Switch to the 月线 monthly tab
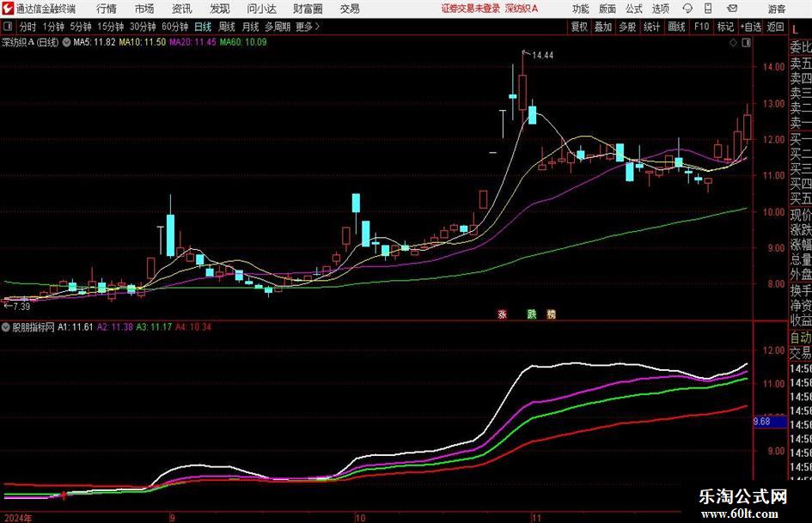Image resolution: width=812 pixels, height=523 pixels. (x=250, y=27)
